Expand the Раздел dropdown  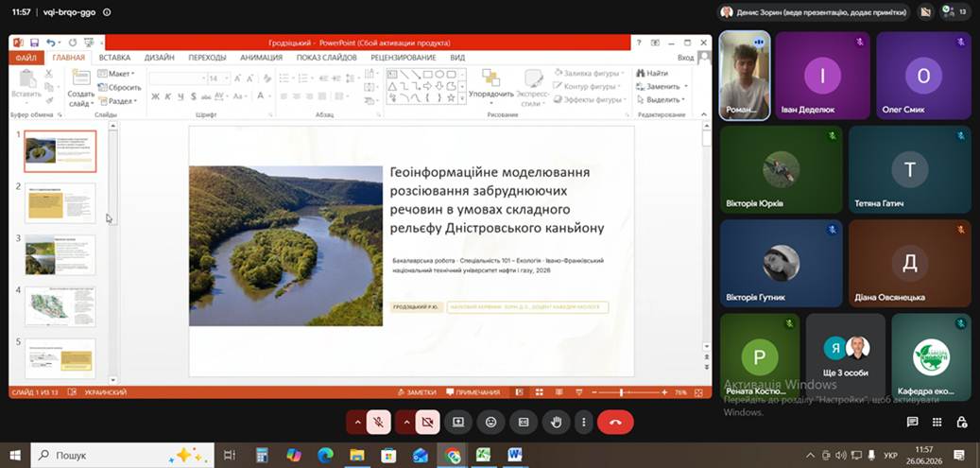[x=117, y=101]
